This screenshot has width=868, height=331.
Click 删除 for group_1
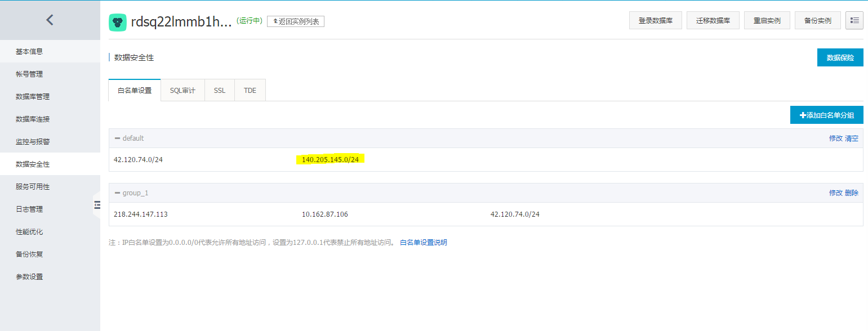(x=852, y=193)
